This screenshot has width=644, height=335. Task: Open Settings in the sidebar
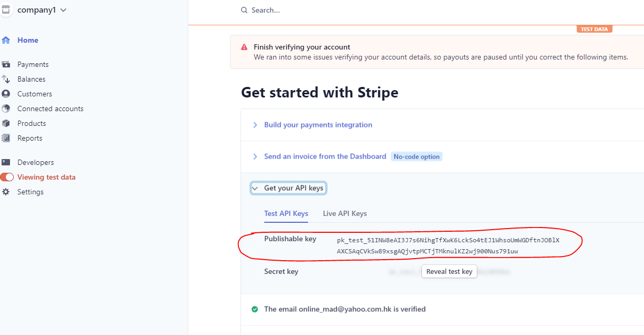(31, 192)
